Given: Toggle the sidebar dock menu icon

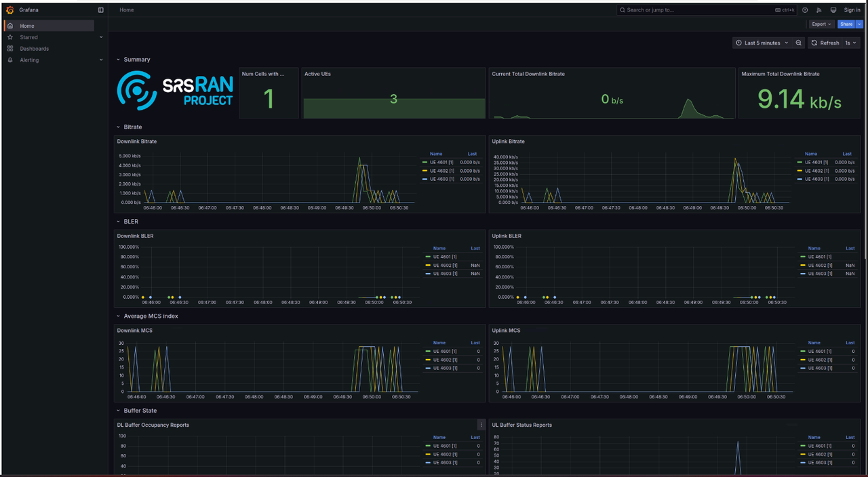Looking at the screenshot, I should pyautogui.click(x=101, y=10).
